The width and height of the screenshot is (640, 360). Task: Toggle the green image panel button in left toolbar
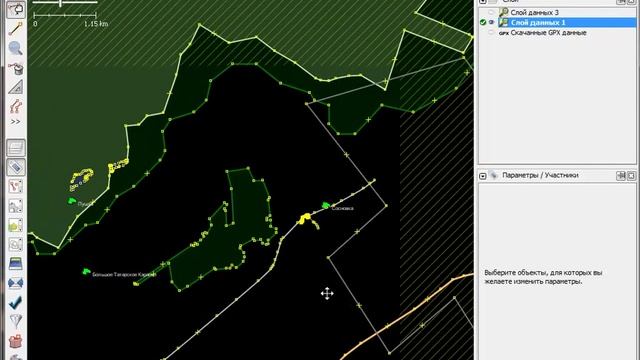(16, 225)
